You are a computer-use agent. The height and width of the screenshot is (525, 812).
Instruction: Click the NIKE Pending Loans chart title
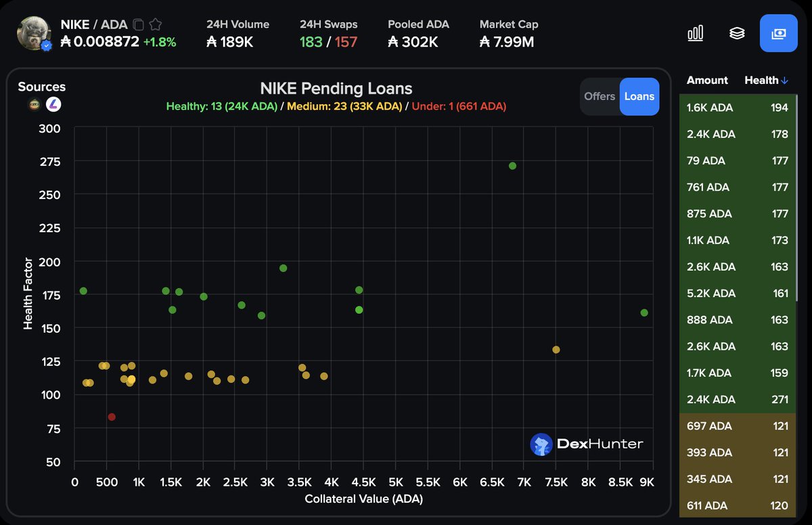pyautogui.click(x=336, y=89)
